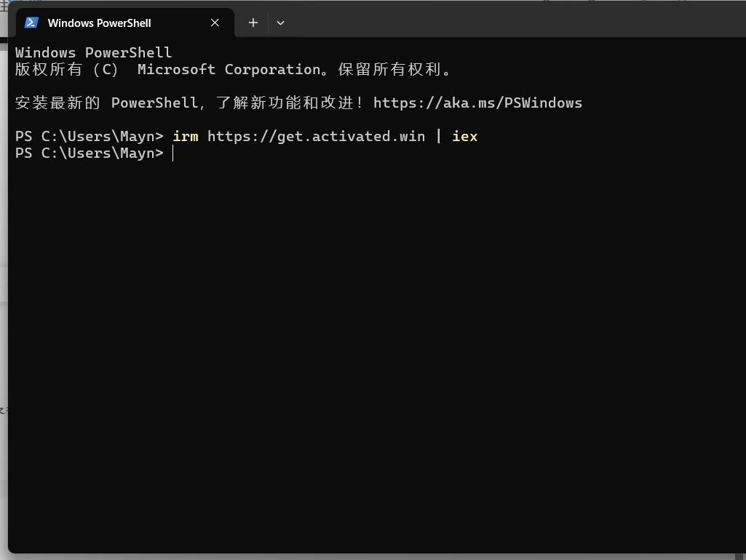This screenshot has width=746, height=560.
Task: Open the https://aka.ms/PSWindows link
Action: coord(477,103)
